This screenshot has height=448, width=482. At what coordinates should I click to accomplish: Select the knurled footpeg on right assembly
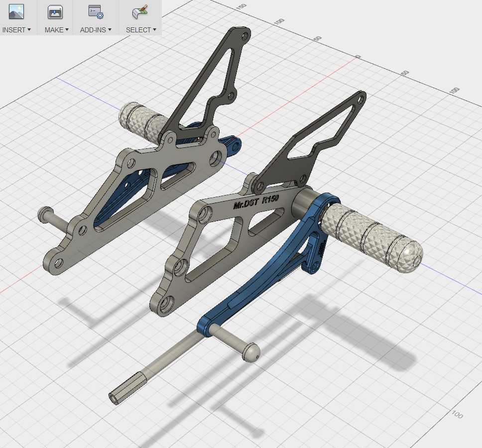click(x=372, y=237)
